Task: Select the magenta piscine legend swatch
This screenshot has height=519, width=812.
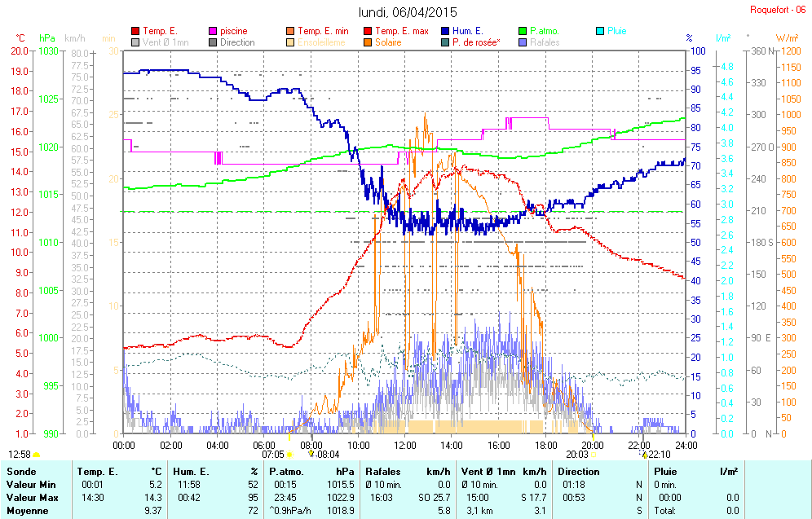Action: click(213, 31)
